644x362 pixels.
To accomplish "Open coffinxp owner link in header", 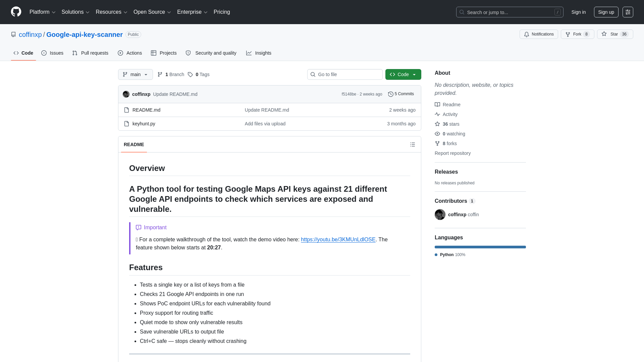I will pyautogui.click(x=30, y=35).
